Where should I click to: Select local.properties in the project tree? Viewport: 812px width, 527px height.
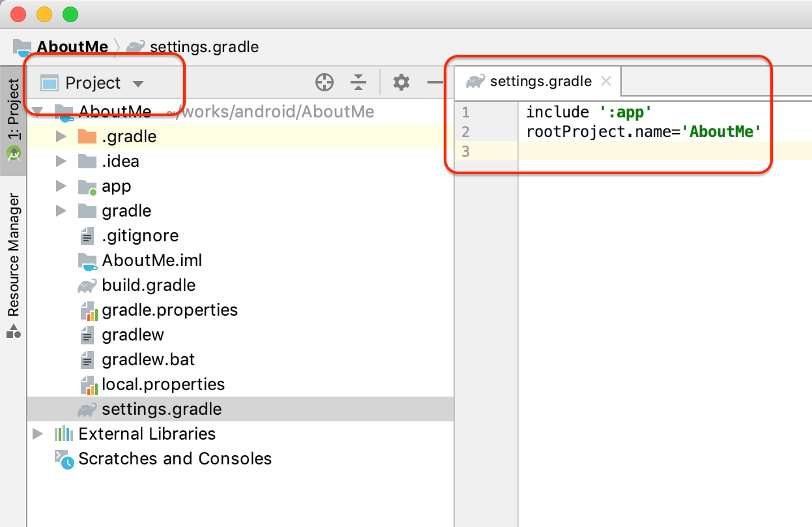[x=163, y=384]
